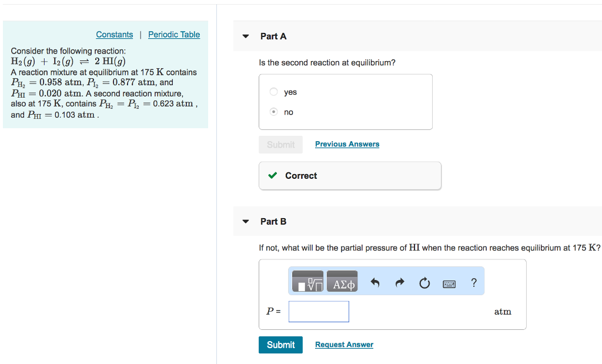Click the question mark help icon

pyautogui.click(x=474, y=283)
